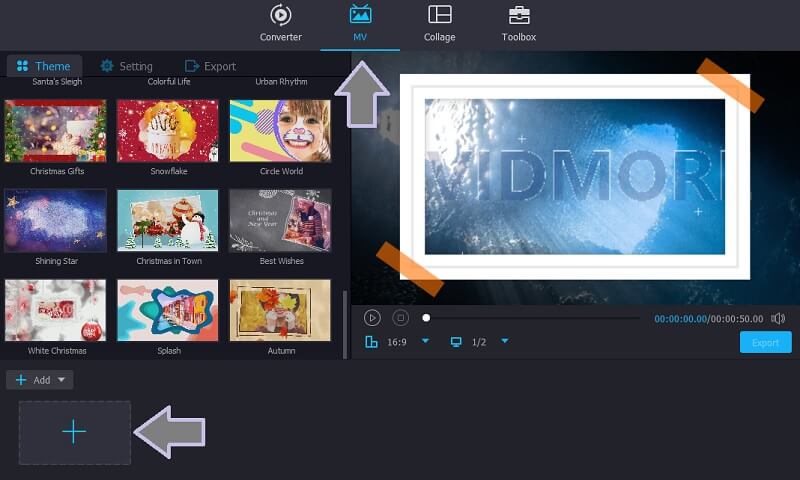Open the Toolbox module icon
Image resolution: width=800 pixels, height=480 pixels.
(x=518, y=16)
